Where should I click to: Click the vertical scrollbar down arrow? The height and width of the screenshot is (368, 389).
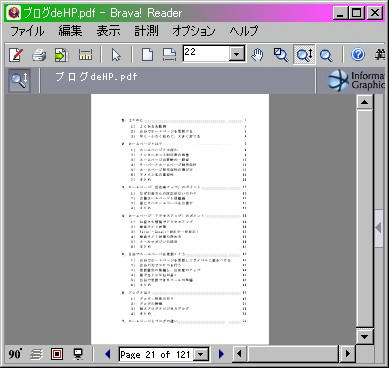pos(364,336)
